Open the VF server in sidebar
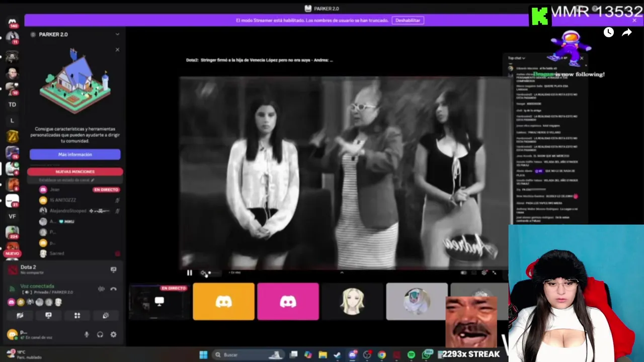This screenshot has height=362, width=644. pyautogui.click(x=12, y=216)
